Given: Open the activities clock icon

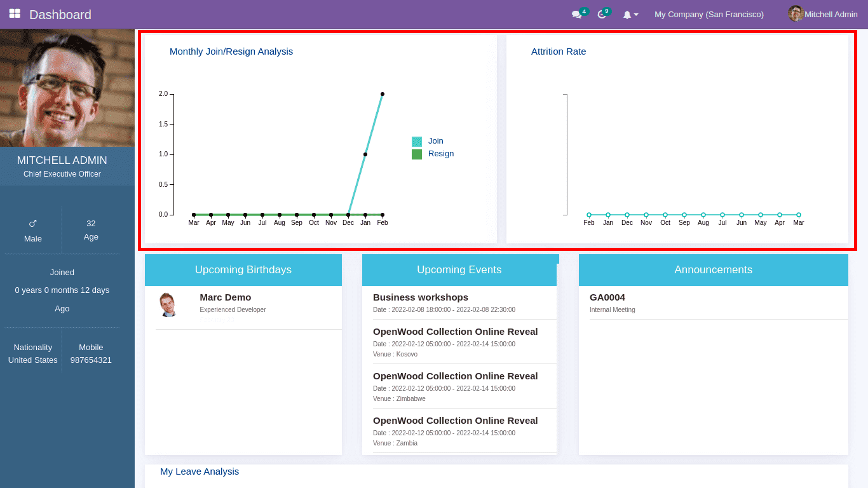Looking at the screenshot, I should click(602, 14).
